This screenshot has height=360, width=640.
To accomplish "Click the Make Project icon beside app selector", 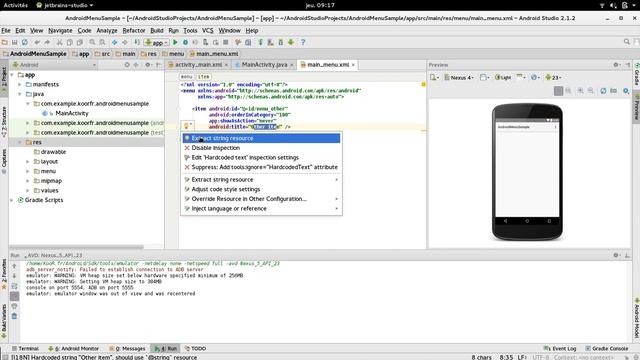I will (137, 42).
